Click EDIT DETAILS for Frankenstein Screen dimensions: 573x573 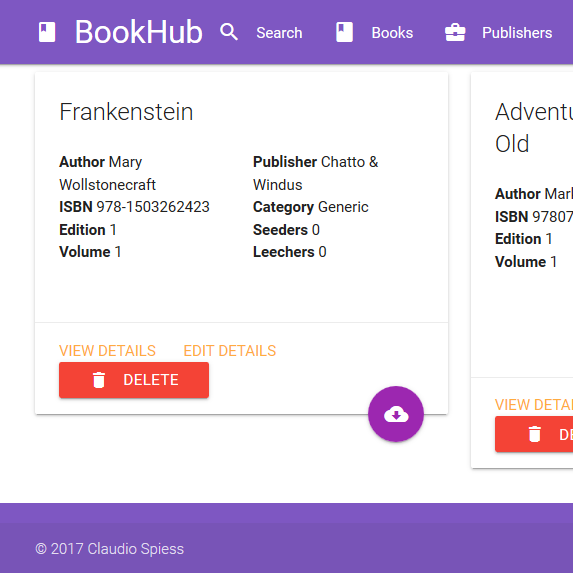(x=229, y=351)
